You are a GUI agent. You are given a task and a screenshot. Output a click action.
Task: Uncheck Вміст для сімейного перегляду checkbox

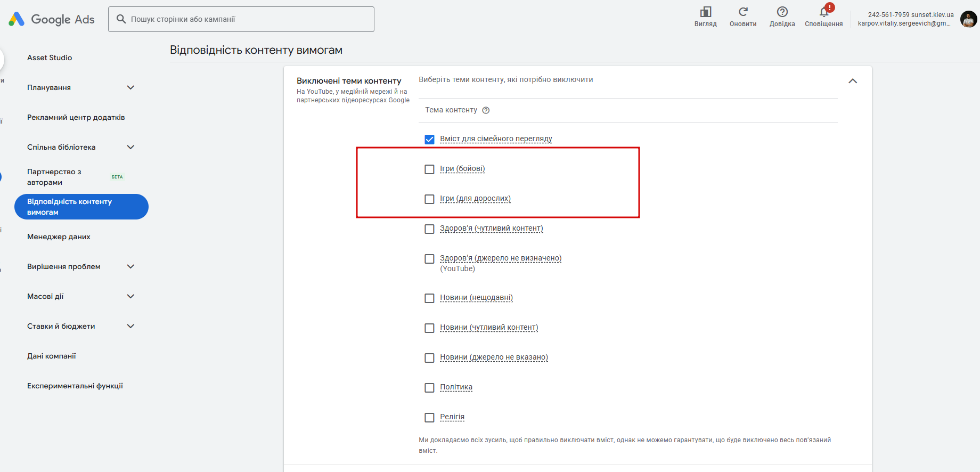(x=429, y=140)
